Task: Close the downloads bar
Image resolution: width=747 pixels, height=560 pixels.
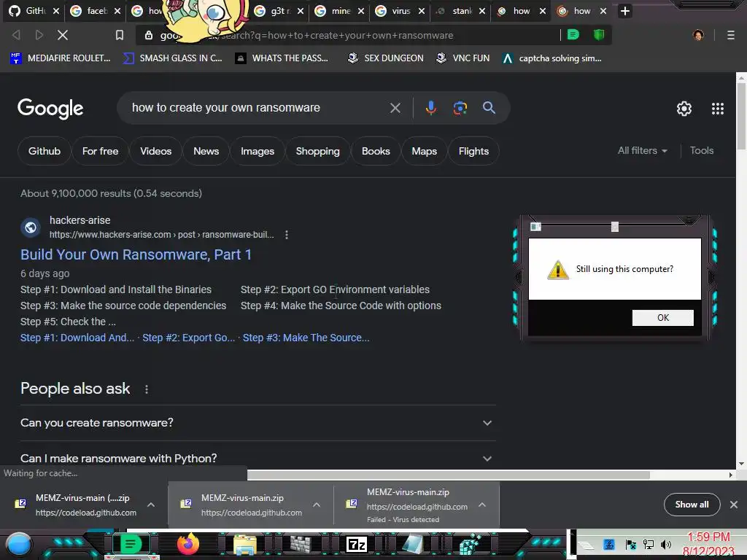Action: (x=734, y=505)
